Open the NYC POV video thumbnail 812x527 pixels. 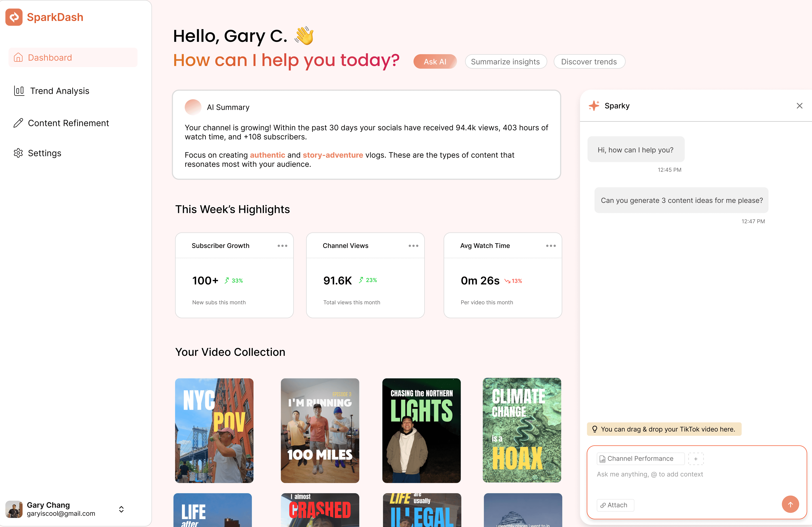coord(214,430)
